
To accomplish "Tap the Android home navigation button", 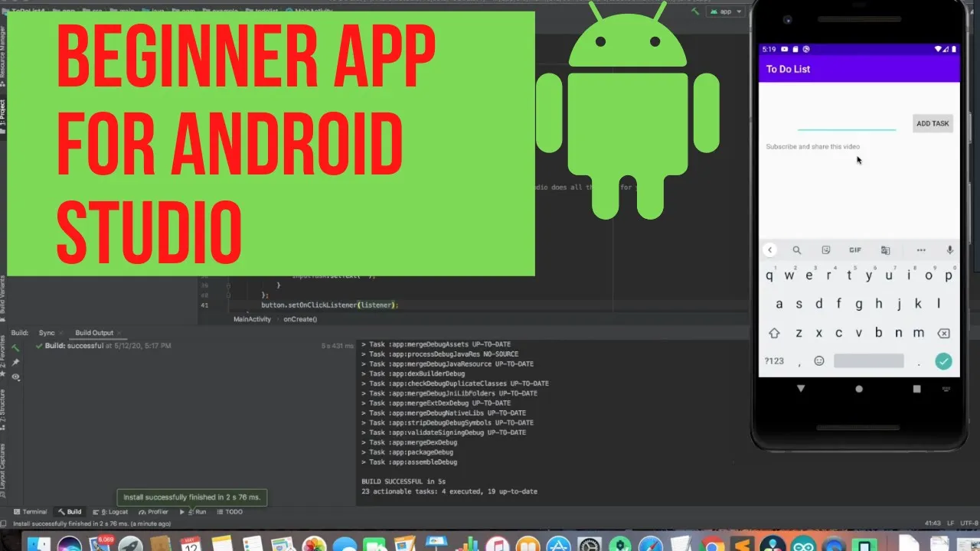I will click(x=859, y=389).
